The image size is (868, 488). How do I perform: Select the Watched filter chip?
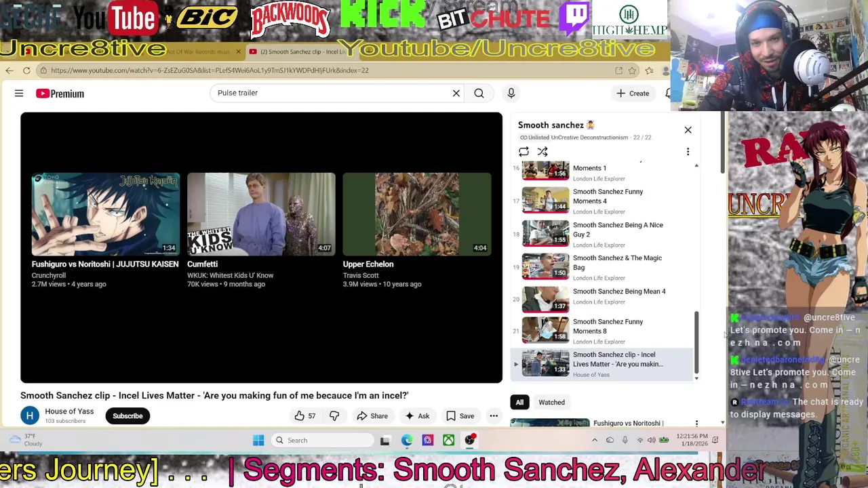(x=551, y=403)
